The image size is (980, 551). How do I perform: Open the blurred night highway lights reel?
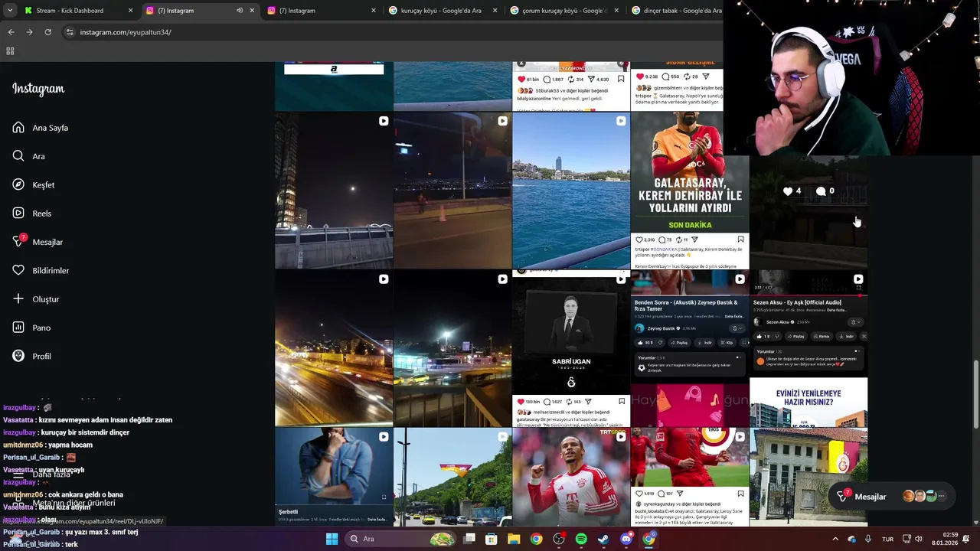click(334, 348)
